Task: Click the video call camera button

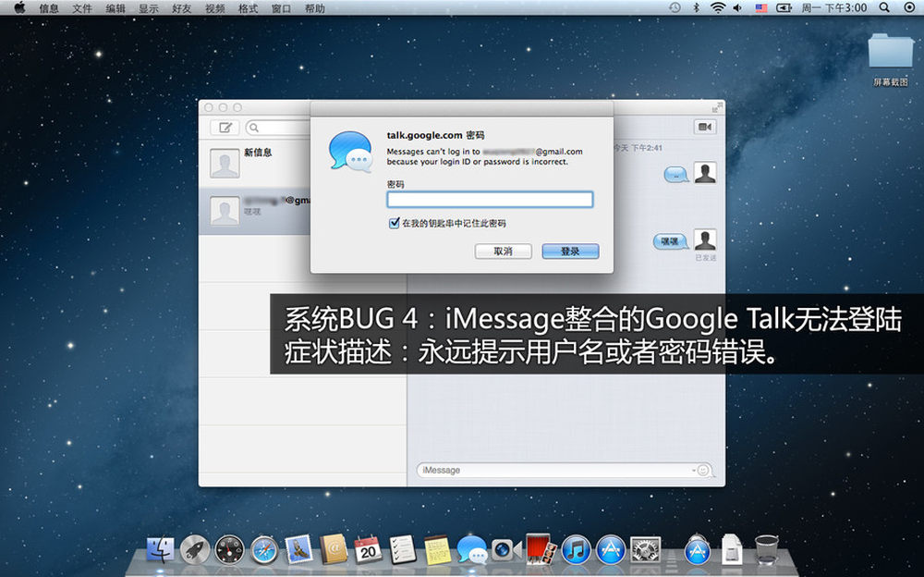Action: [705, 127]
